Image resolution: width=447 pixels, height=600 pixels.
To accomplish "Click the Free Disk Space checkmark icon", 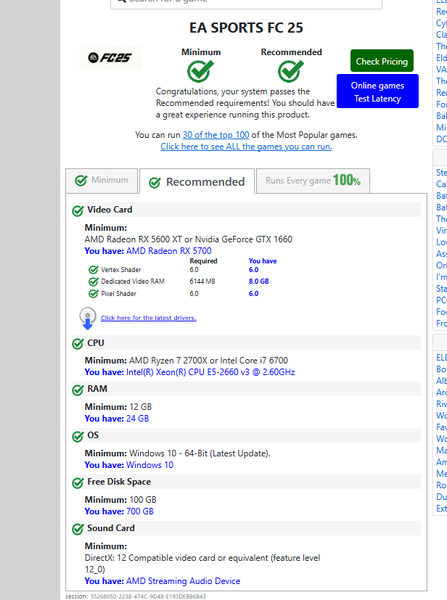I will point(78,483).
